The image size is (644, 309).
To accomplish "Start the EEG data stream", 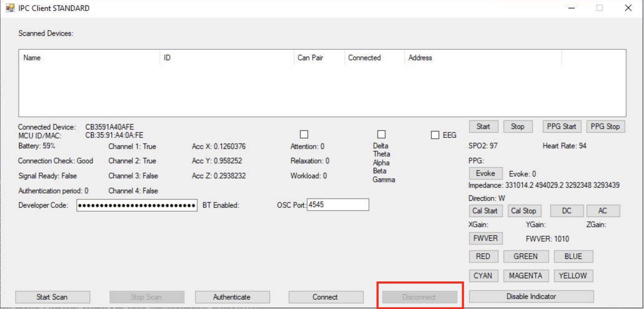I will [483, 126].
